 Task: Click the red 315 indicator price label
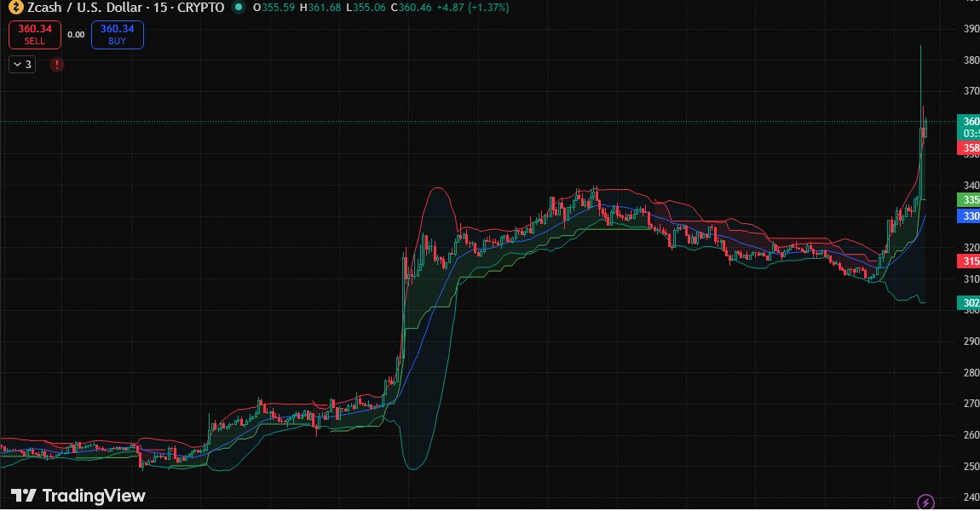click(x=969, y=261)
